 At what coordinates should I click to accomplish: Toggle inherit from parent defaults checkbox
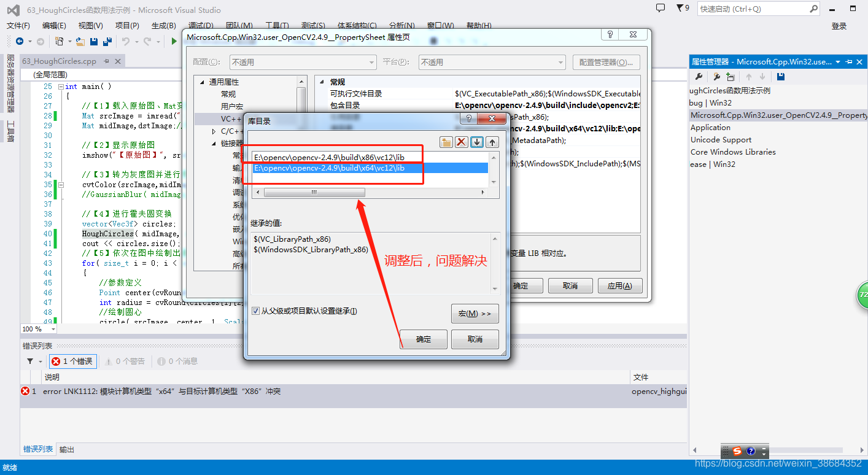pyautogui.click(x=255, y=311)
